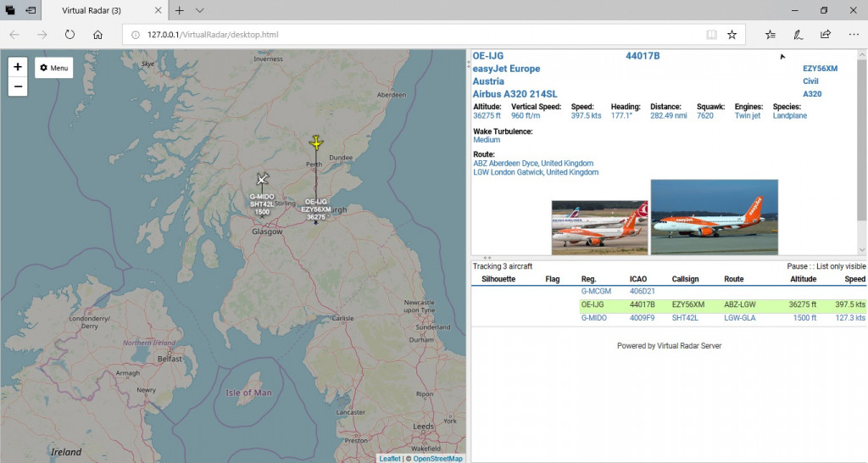Click the details panel vertical scrollbar
This screenshot has width=868, height=463.
click(x=862, y=138)
